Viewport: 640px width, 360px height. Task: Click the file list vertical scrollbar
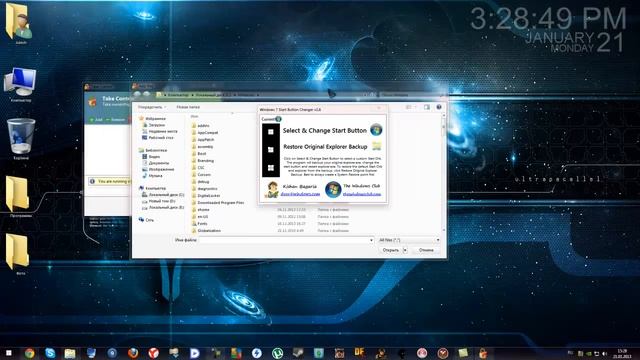444,172
